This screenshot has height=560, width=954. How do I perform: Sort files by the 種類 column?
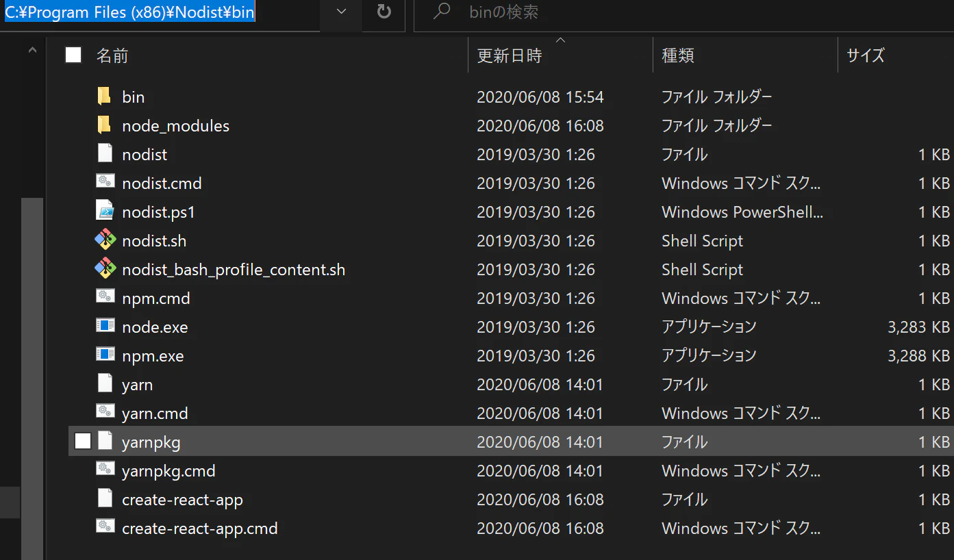[678, 55]
